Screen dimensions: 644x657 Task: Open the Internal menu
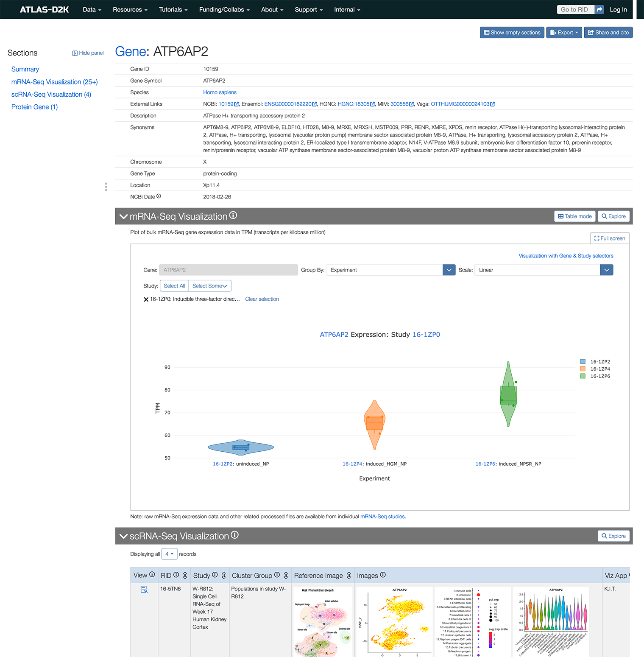pos(347,10)
